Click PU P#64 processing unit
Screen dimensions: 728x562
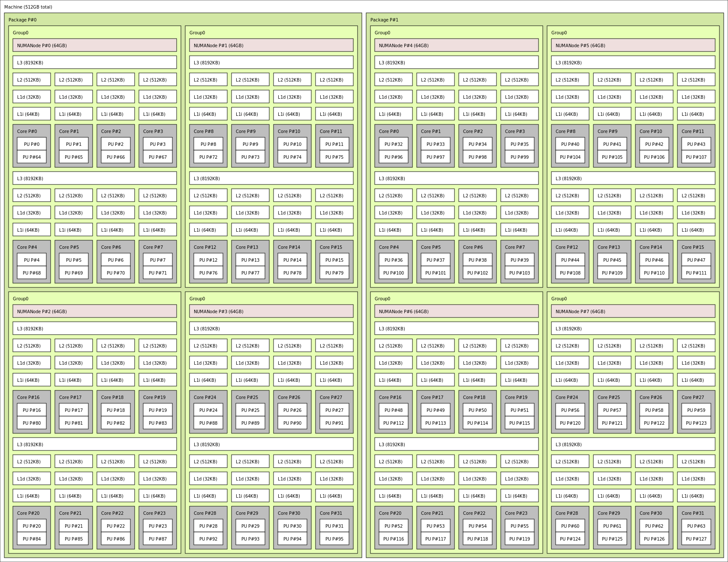coord(32,157)
